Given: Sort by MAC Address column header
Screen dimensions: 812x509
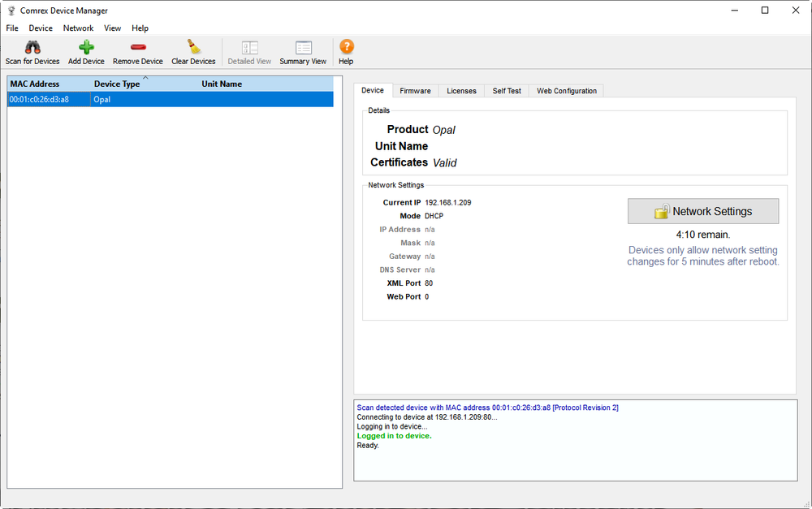Looking at the screenshot, I should pyautogui.click(x=50, y=84).
